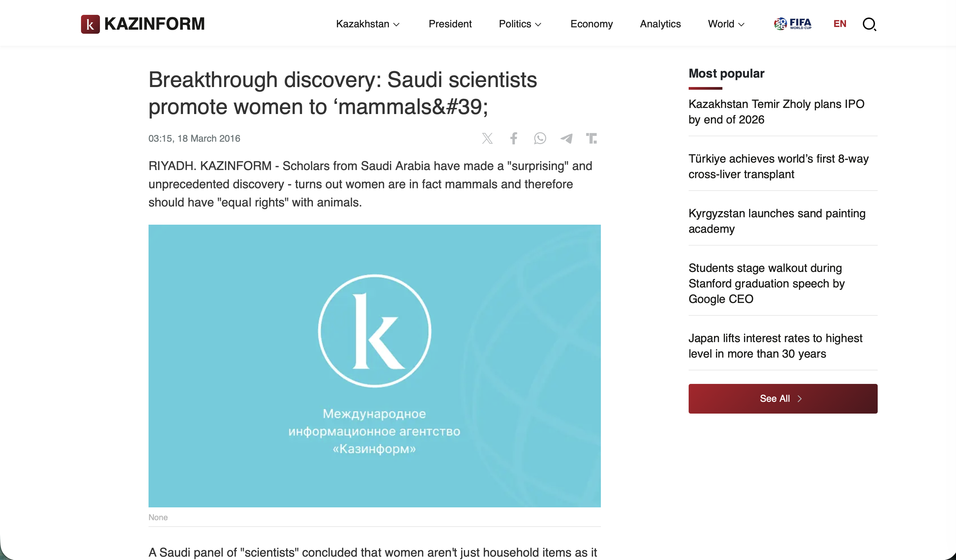Viewport: 956px width, 560px height.
Task: Open Japan interest rates article link
Action: pos(775,346)
